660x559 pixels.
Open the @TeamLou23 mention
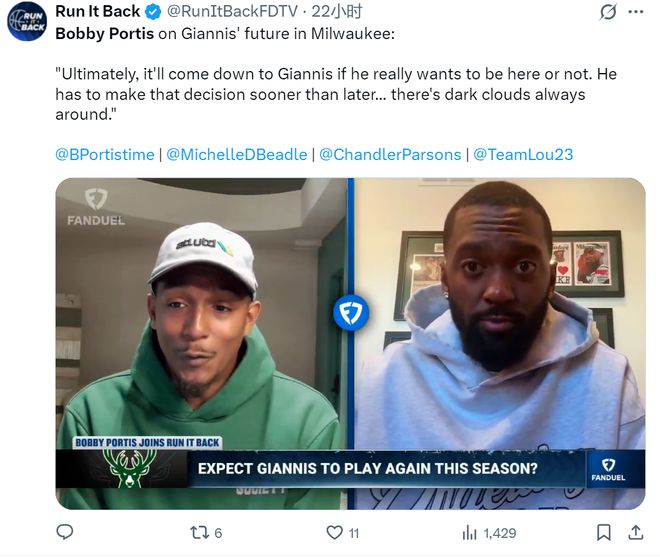tap(523, 154)
